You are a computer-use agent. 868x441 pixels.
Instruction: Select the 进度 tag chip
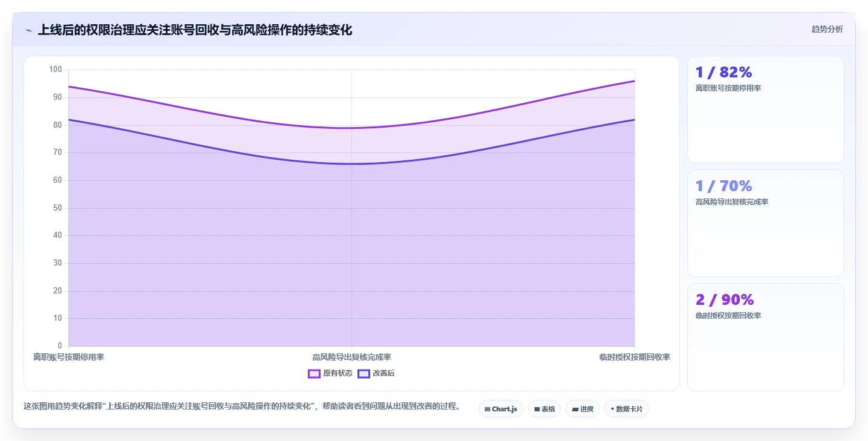tap(582, 409)
